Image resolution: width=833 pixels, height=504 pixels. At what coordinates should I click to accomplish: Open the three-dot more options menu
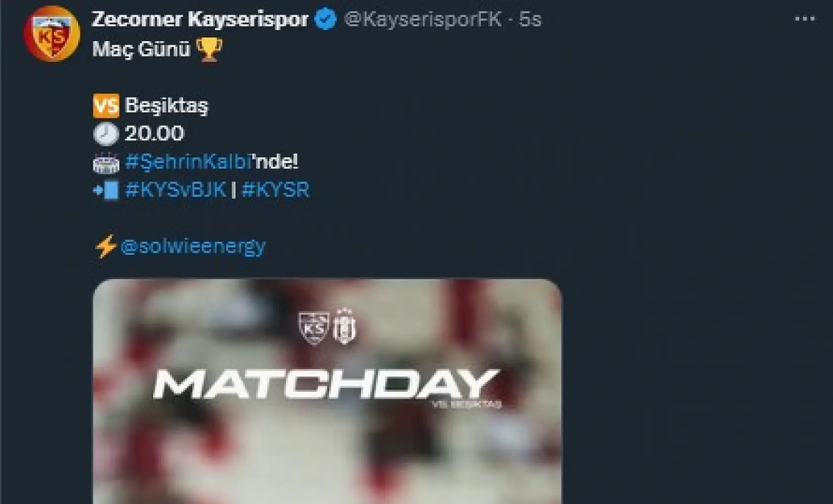pos(804,19)
